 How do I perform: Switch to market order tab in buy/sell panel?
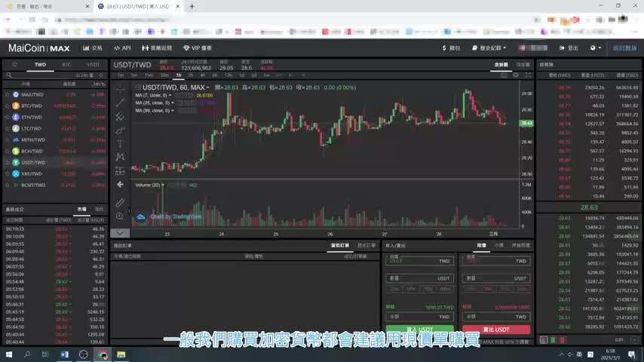click(499, 245)
